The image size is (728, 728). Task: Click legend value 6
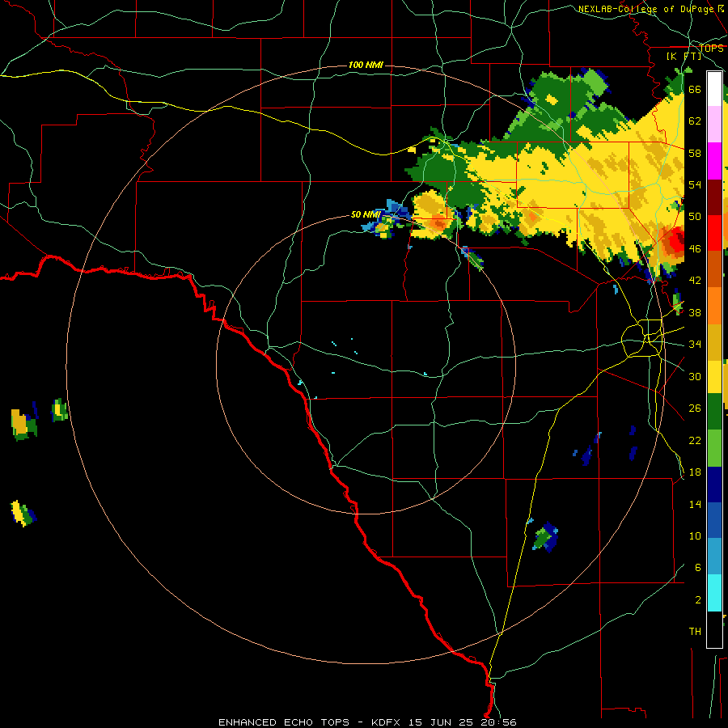pos(697,567)
